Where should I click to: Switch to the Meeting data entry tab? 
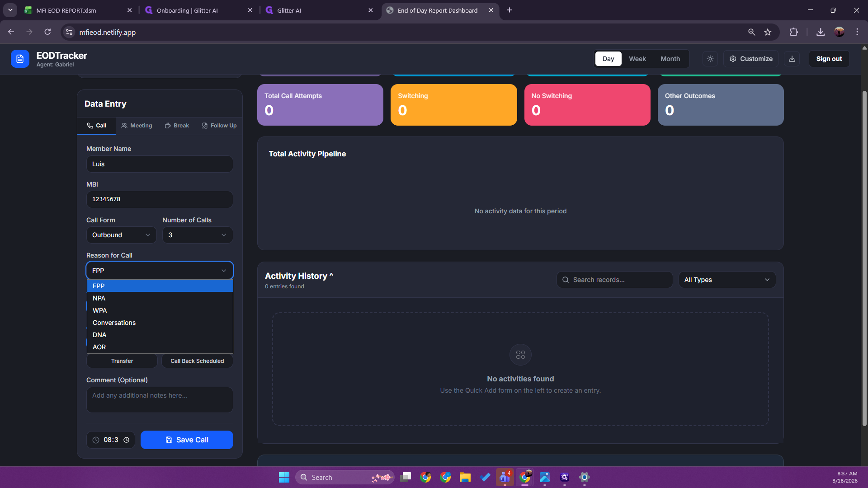(137, 126)
